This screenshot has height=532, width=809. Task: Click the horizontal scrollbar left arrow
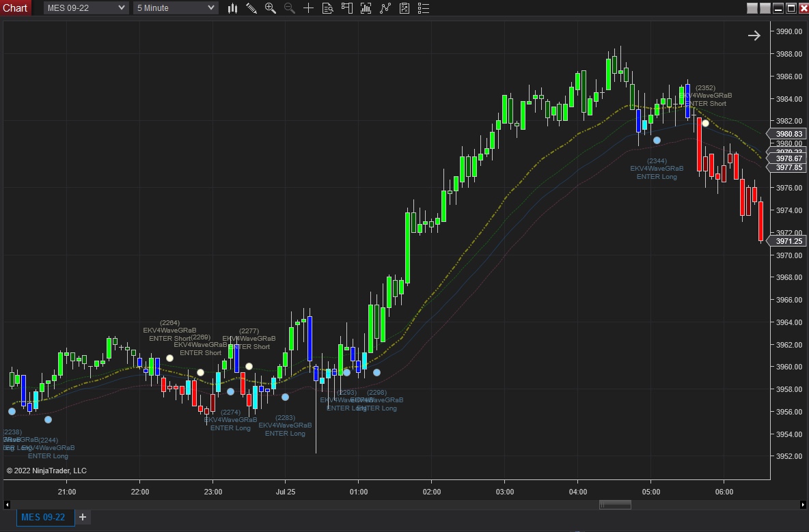click(7, 505)
